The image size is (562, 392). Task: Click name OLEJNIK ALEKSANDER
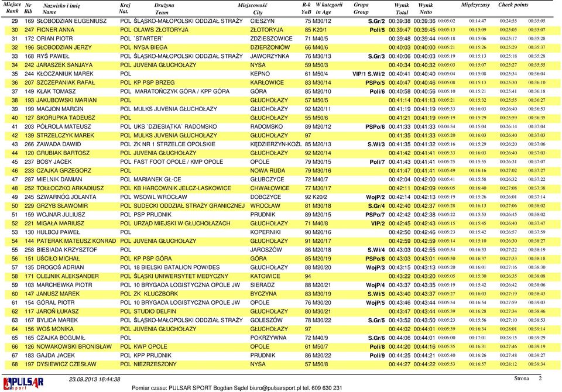(x=67, y=276)
